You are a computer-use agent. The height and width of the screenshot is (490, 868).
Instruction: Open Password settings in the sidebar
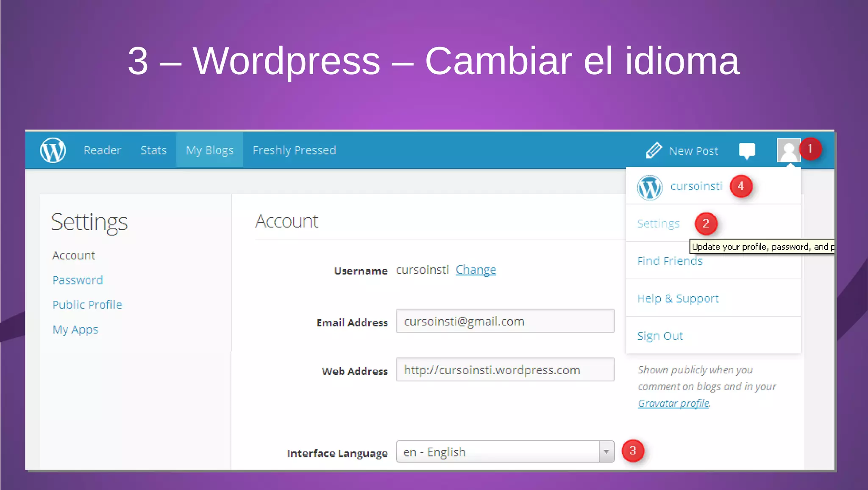point(78,280)
